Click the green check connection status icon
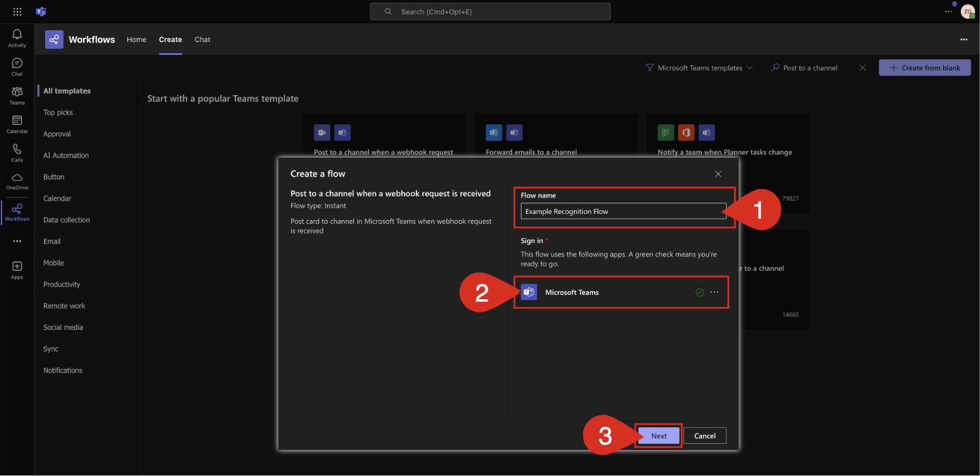 click(699, 292)
